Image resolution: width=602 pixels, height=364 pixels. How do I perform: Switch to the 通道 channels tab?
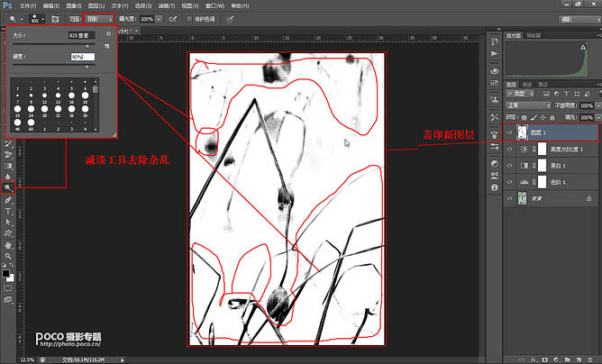coord(527,84)
